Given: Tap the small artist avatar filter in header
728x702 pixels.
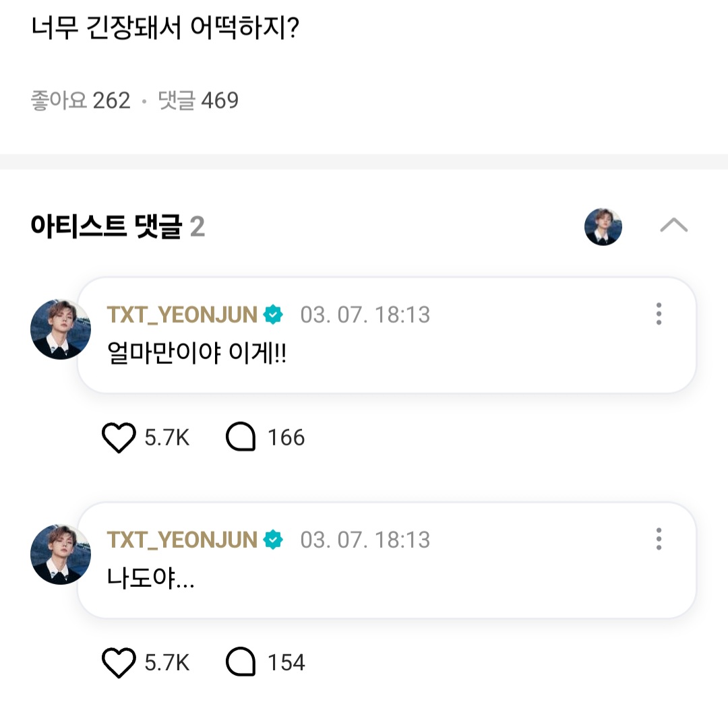Looking at the screenshot, I should [603, 226].
